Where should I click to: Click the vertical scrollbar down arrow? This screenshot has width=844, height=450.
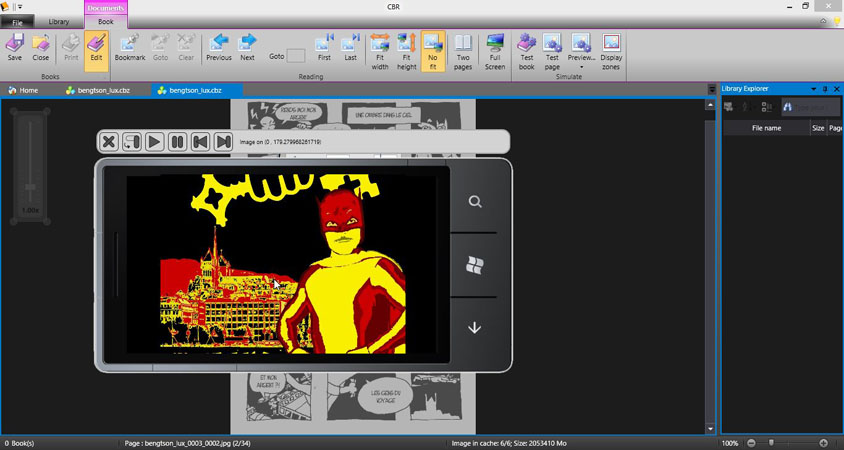point(710,429)
